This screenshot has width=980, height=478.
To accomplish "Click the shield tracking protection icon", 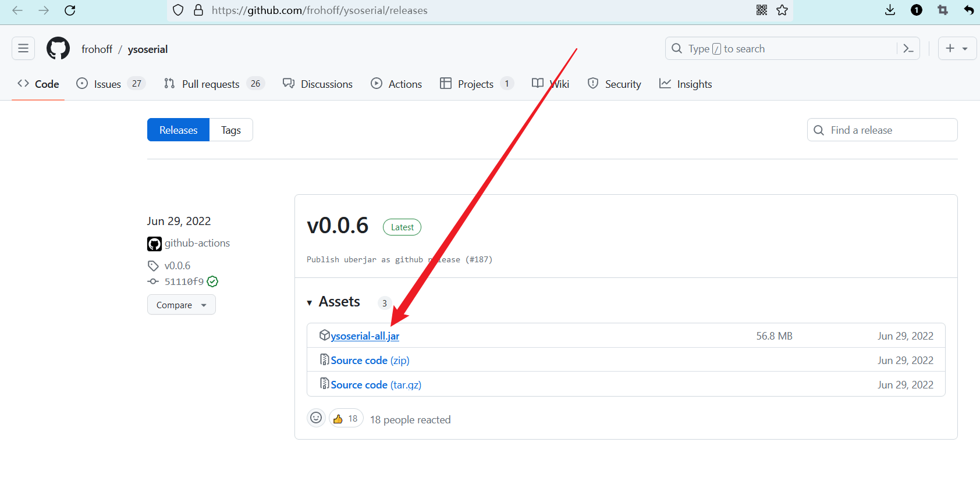I will tap(179, 10).
